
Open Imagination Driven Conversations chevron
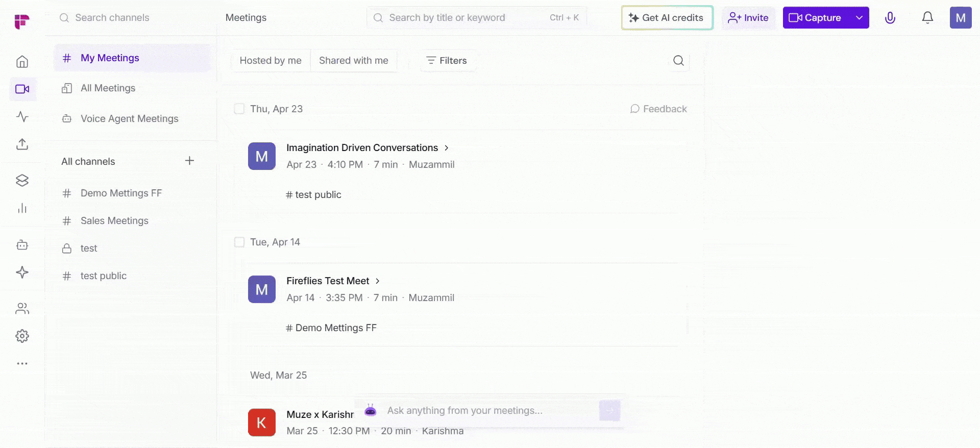click(x=447, y=148)
